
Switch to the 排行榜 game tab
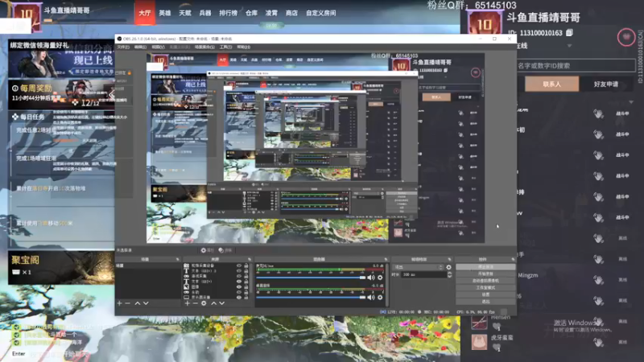click(228, 13)
